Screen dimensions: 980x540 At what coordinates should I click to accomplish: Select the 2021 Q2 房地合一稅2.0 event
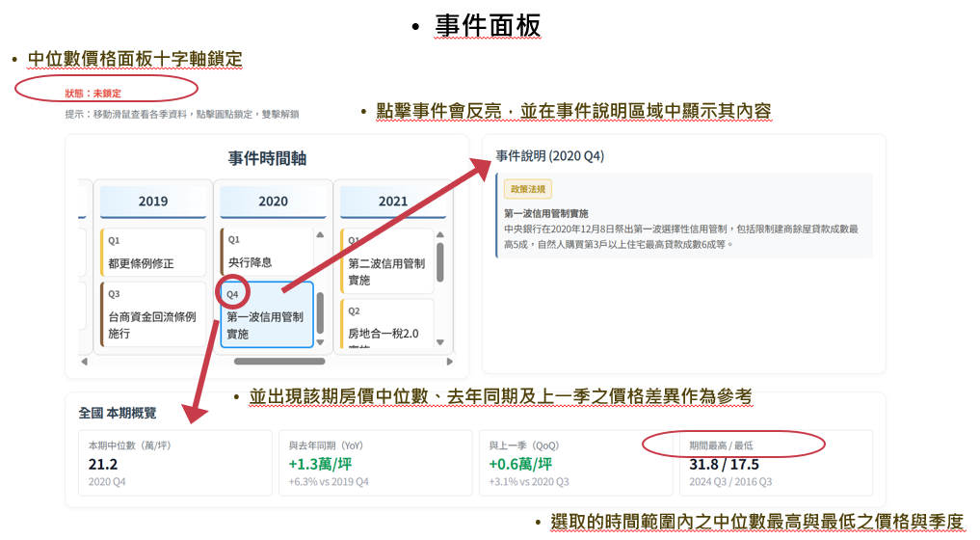[x=385, y=325]
